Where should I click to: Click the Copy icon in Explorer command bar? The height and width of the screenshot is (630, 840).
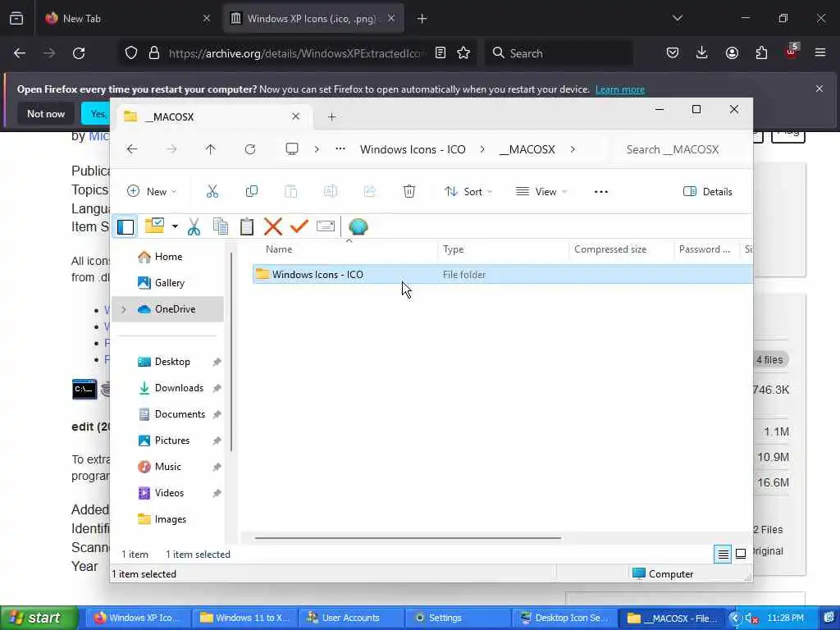[x=251, y=191]
